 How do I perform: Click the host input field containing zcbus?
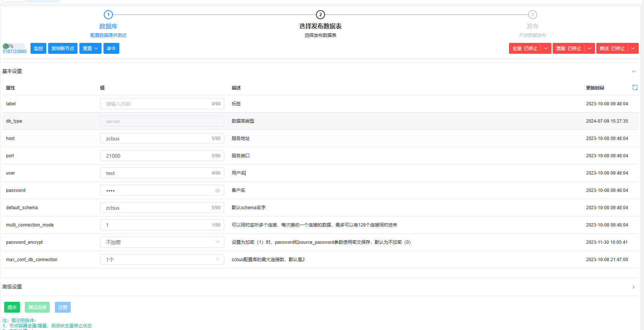tap(158, 138)
